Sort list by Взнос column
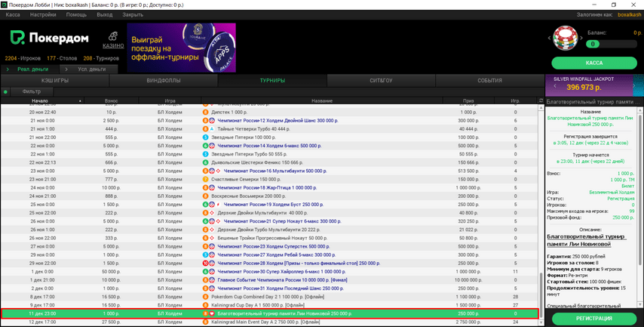Screen dimensions: 644x327 tap(111, 100)
